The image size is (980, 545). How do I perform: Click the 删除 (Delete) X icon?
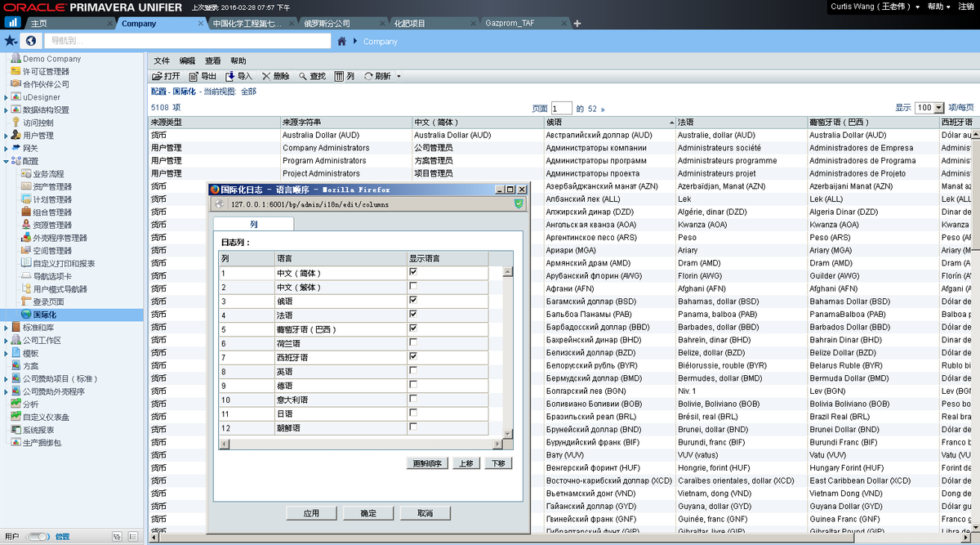click(x=266, y=76)
